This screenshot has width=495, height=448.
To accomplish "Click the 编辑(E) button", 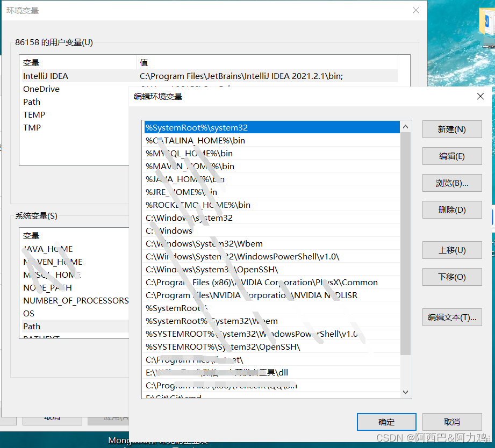I will tap(452, 156).
